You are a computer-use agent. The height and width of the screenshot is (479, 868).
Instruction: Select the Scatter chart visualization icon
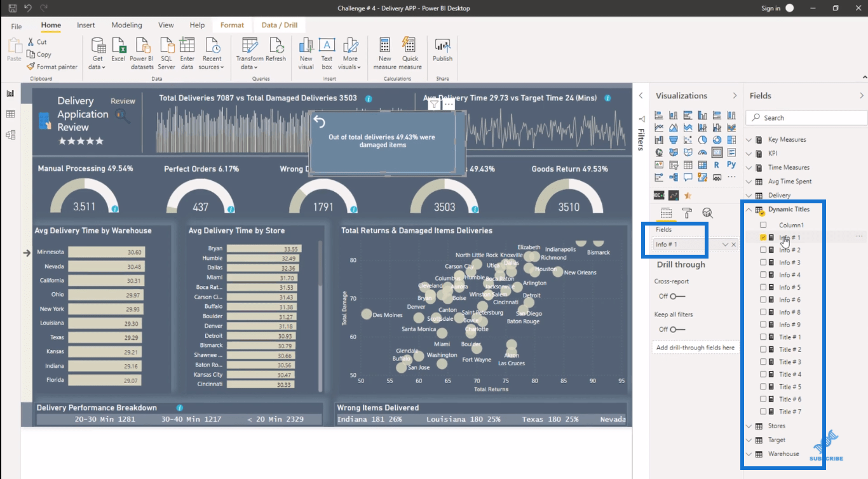[688, 140]
